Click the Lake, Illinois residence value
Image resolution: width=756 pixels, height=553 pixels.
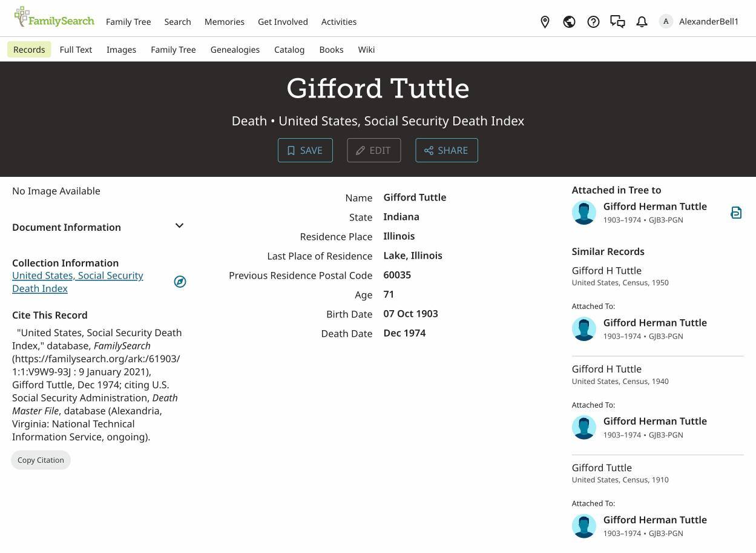click(x=413, y=256)
